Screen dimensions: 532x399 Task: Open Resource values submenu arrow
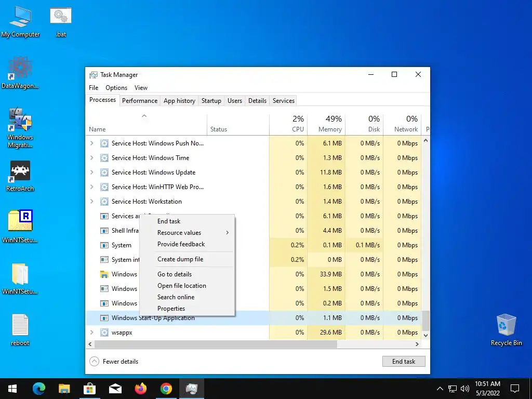pos(228,233)
